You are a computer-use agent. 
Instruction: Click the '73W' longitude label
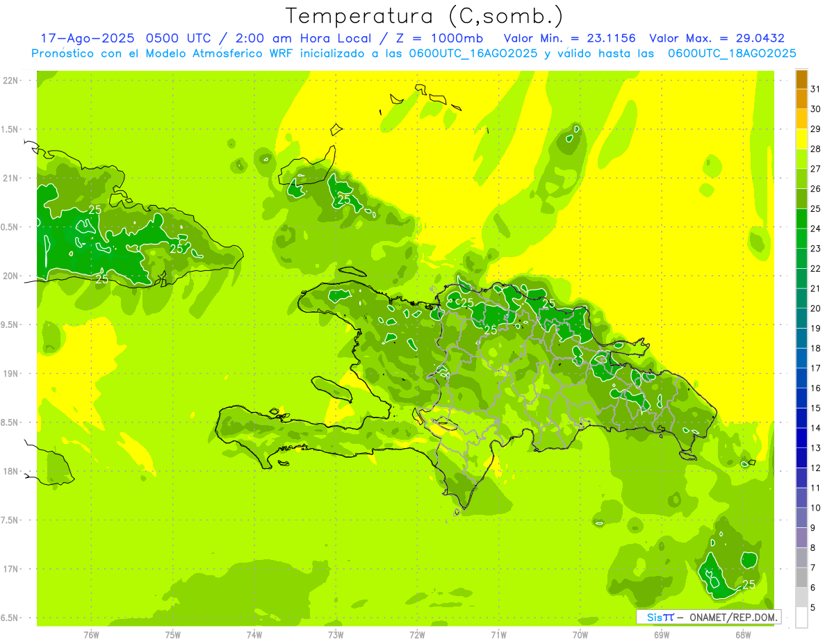(336, 635)
